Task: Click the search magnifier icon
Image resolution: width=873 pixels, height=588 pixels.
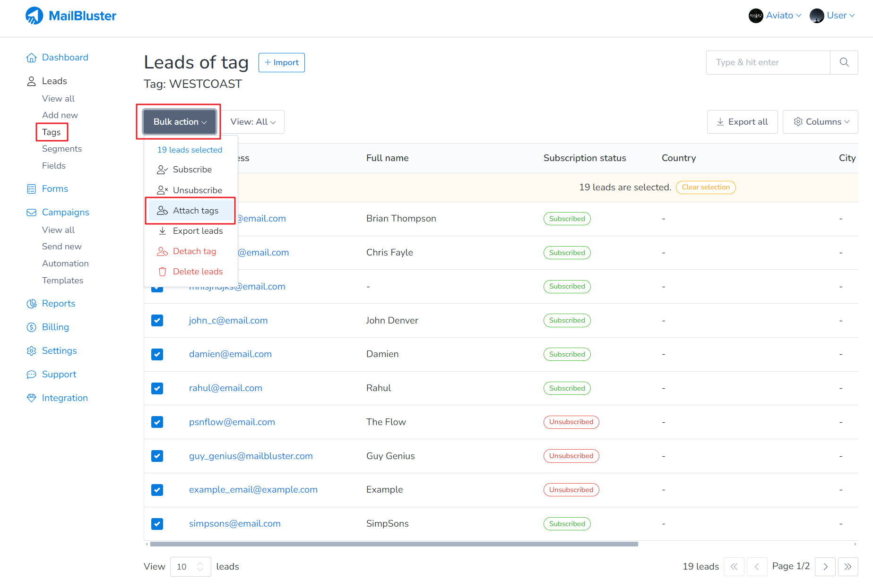Action: (x=844, y=62)
